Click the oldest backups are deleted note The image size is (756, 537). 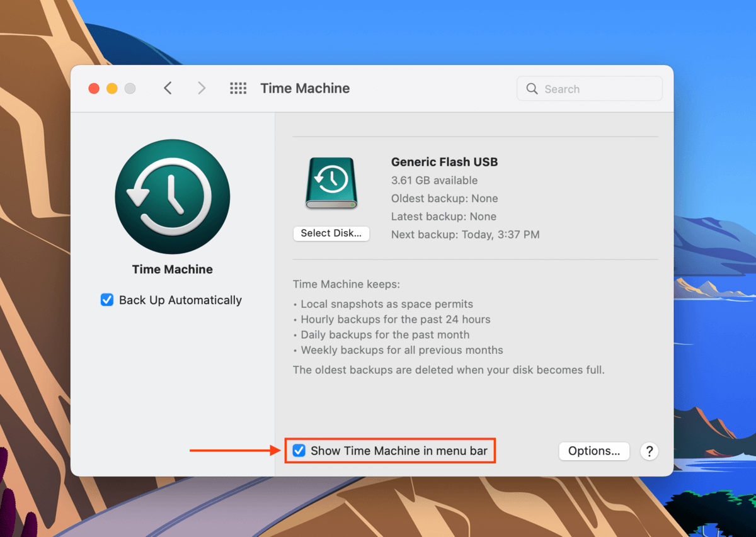point(449,370)
